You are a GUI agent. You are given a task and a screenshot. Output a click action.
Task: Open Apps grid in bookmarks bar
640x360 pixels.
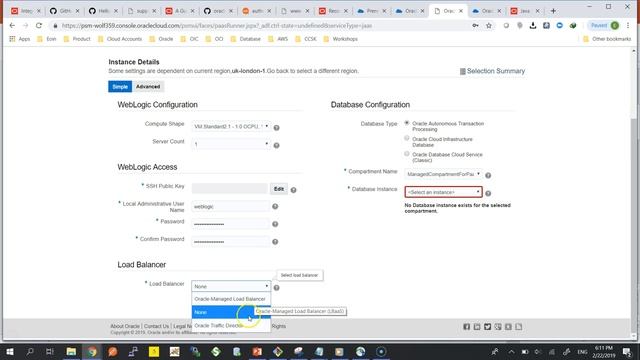[x=20, y=39]
